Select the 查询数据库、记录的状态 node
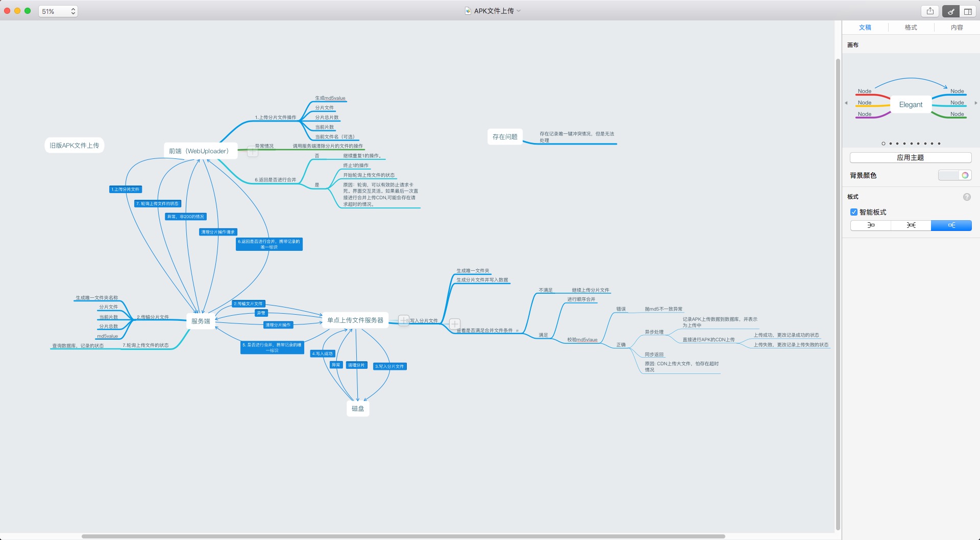The height and width of the screenshot is (540, 980). click(78, 346)
